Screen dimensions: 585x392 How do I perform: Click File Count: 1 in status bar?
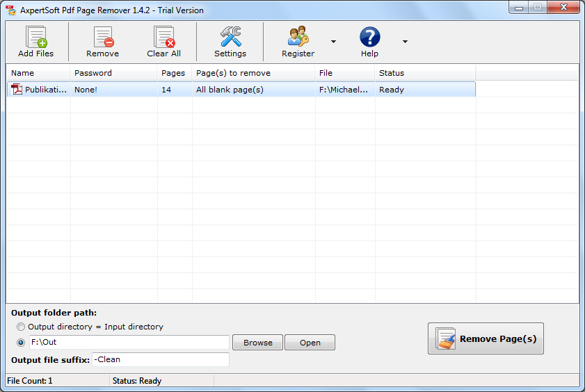point(30,381)
